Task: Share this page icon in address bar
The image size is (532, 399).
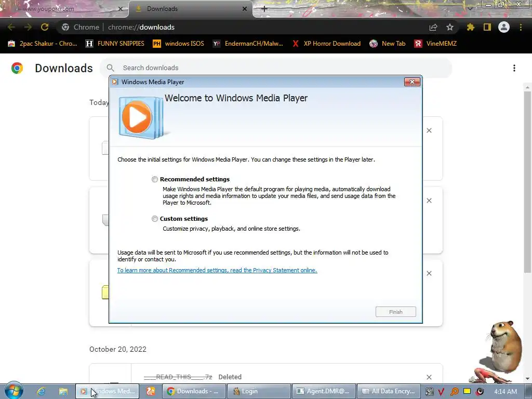Action: click(x=433, y=27)
